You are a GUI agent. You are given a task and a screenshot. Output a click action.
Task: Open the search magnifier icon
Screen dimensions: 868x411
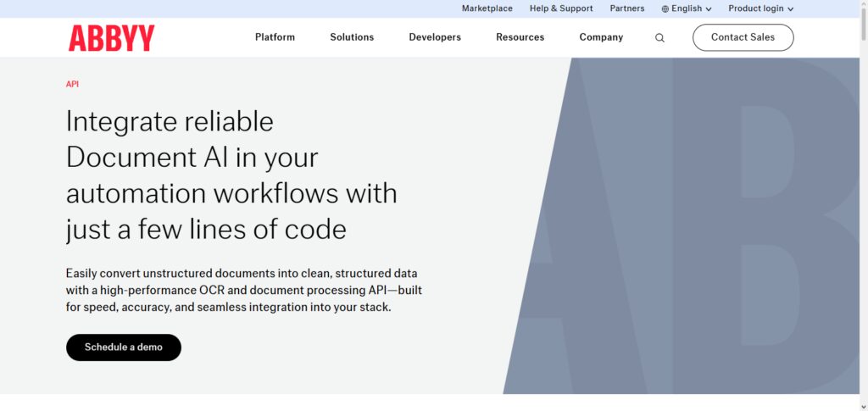tap(659, 37)
